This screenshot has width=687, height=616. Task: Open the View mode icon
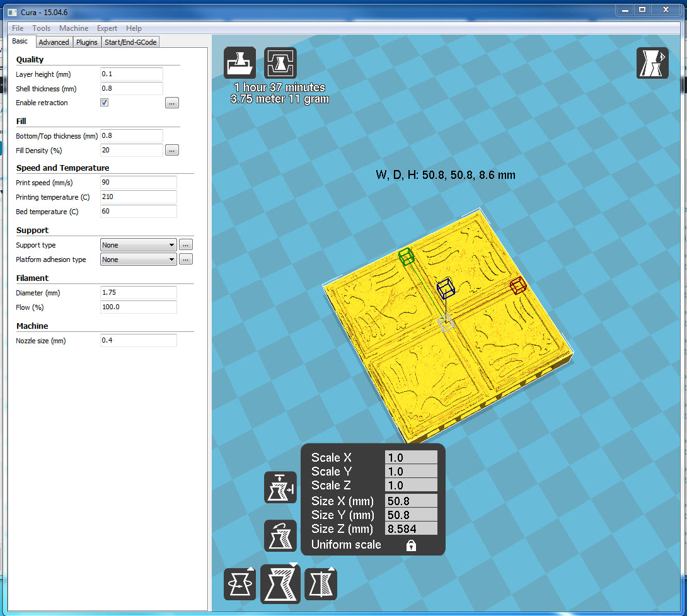click(x=652, y=63)
